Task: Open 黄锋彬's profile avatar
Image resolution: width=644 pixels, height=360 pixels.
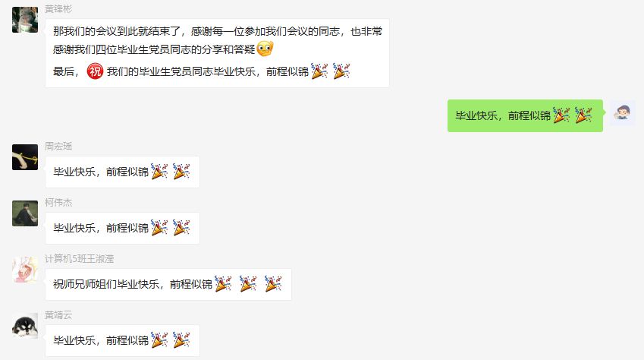Action: click(25, 20)
